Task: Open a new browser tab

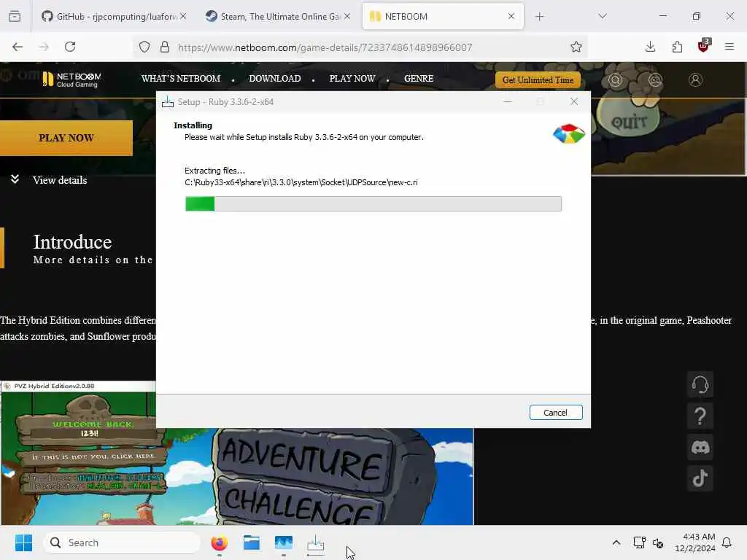Action: [x=539, y=17]
